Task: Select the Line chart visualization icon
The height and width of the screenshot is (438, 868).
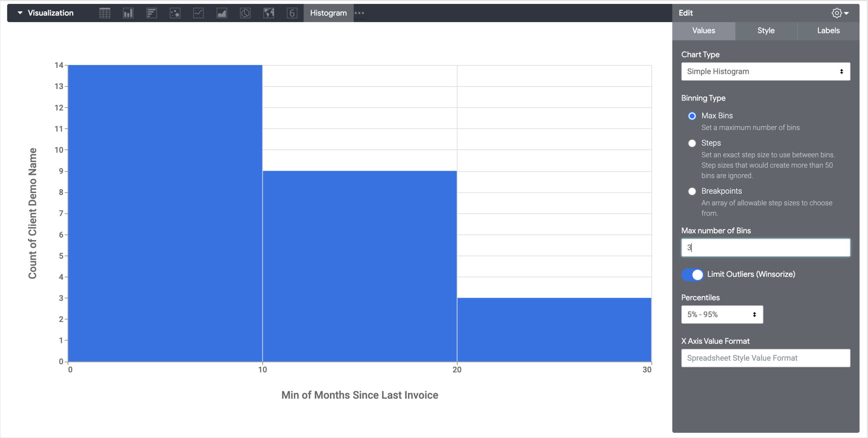Action: [x=198, y=13]
